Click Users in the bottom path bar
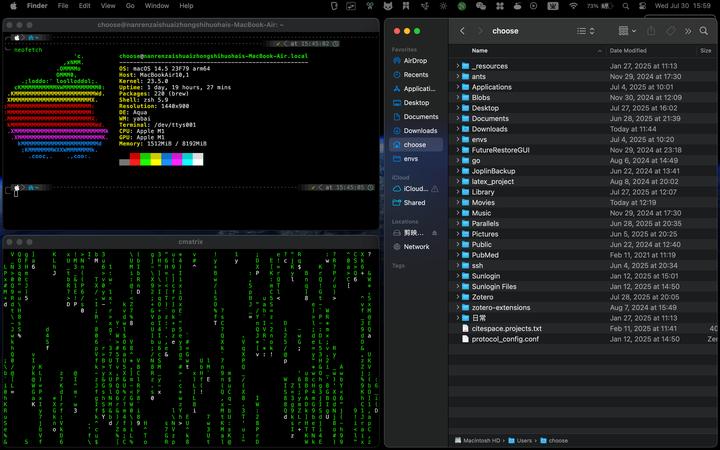720x450 pixels. (x=524, y=440)
